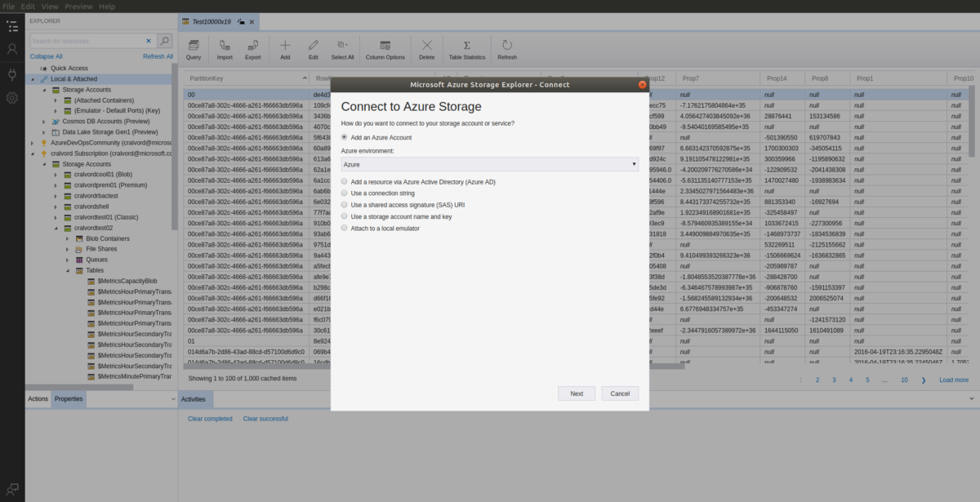This screenshot has width=980, height=502.
Task: Open the View menu
Action: point(50,6)
